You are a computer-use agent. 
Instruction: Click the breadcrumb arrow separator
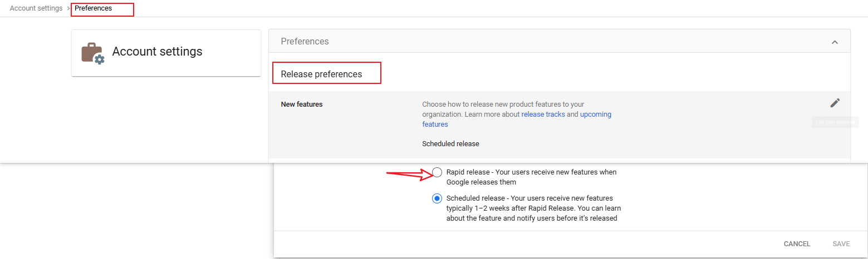tap(68, 9)
